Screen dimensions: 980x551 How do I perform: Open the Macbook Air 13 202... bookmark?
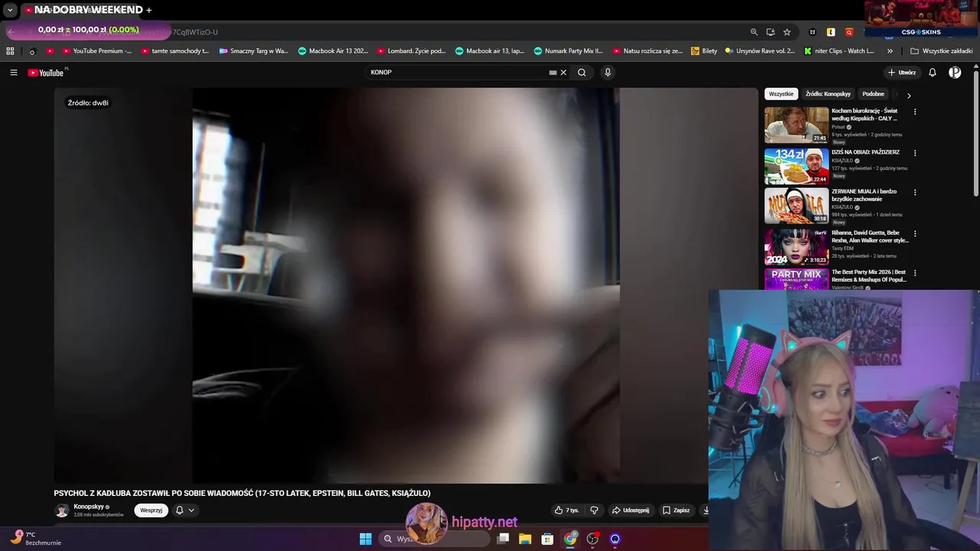click(333, 51)
